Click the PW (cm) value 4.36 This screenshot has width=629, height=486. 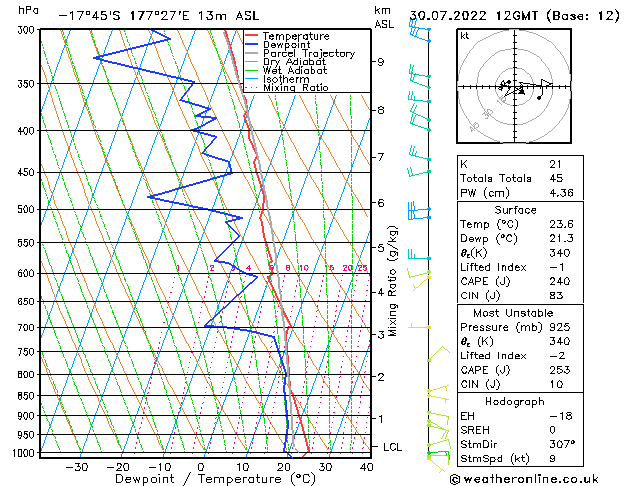(x=562, y=192)
